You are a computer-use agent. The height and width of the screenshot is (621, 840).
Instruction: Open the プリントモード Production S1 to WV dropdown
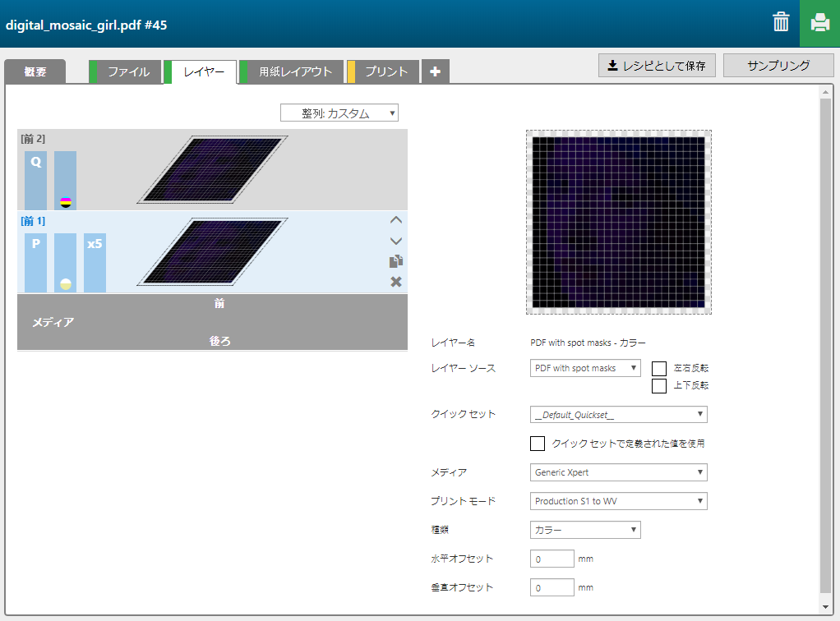pyautogui.click(x=619, y=501)
